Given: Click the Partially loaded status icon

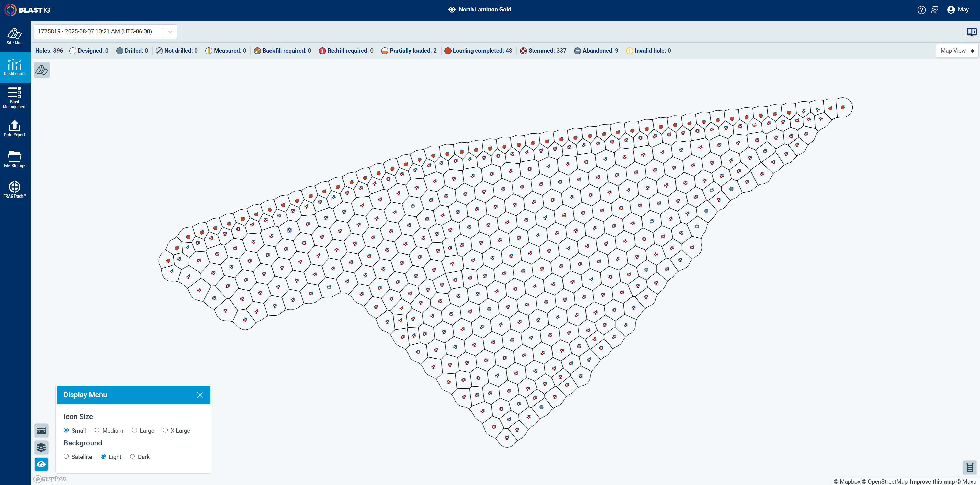Looking at the screenshot, I should tap(385, 51).
